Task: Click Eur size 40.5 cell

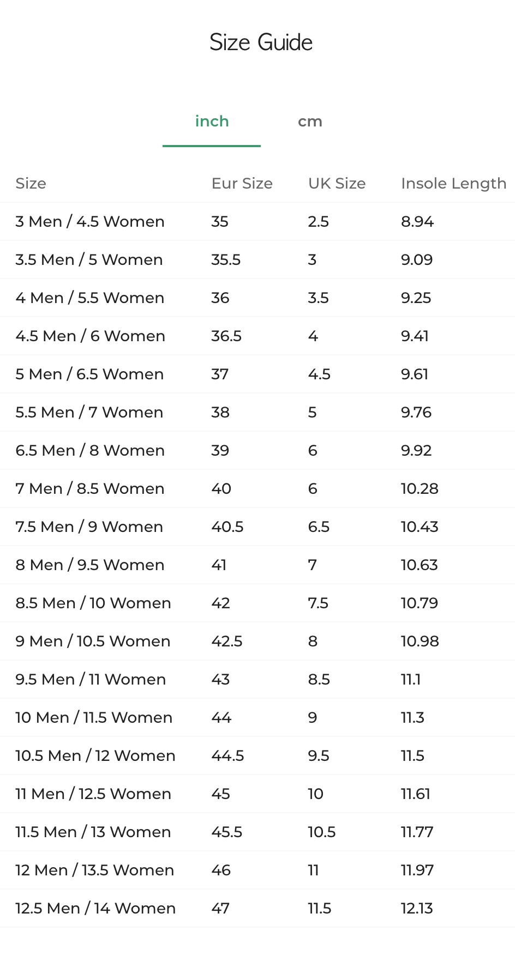Action: point(227,527)
